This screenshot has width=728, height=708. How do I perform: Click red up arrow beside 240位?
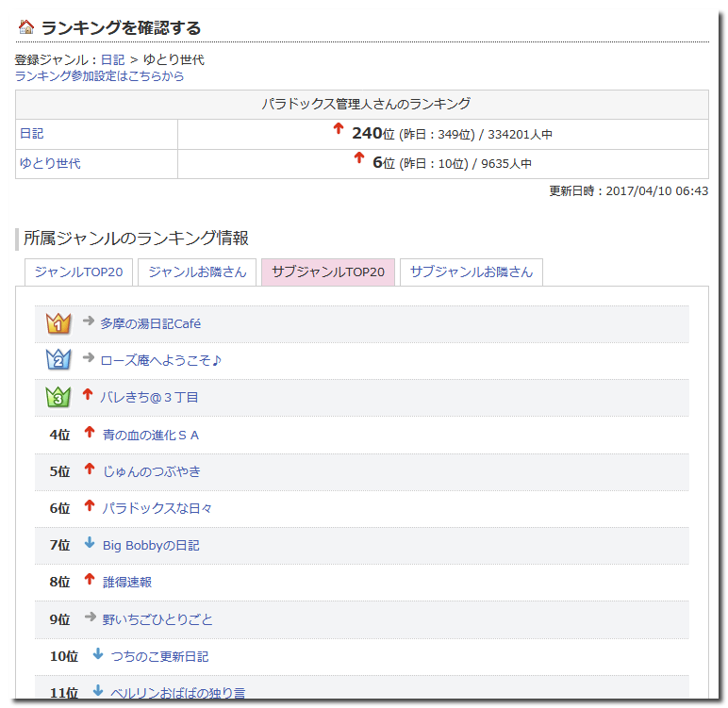339,129
